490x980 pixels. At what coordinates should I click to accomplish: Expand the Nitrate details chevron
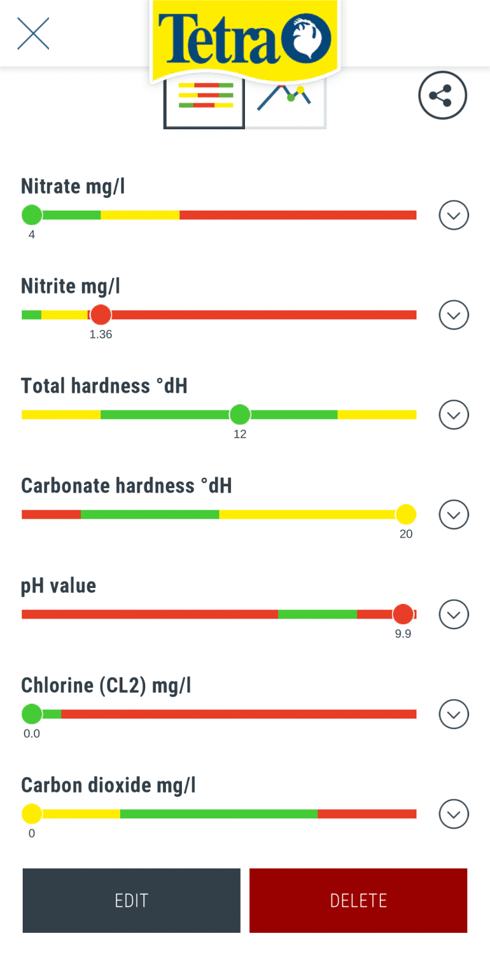(454, 215)
